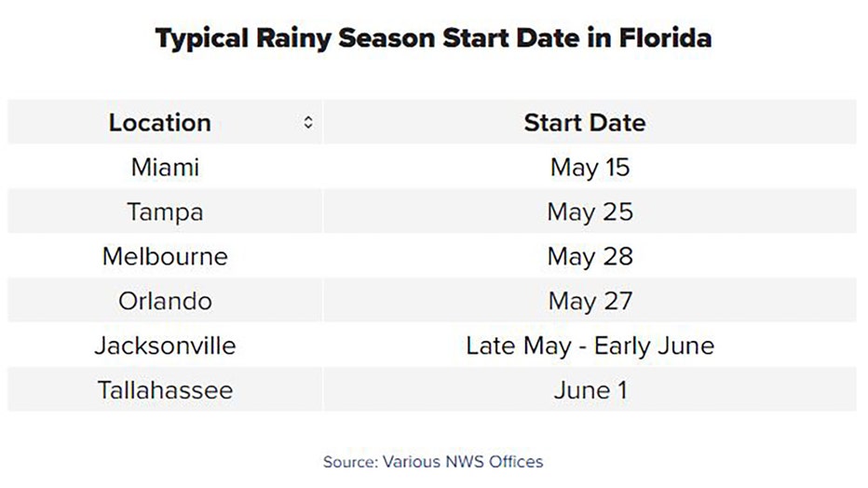This screenshot has height=488, width=868.
Task: Select the Tallahassee location cell
Action: (165, 390)
